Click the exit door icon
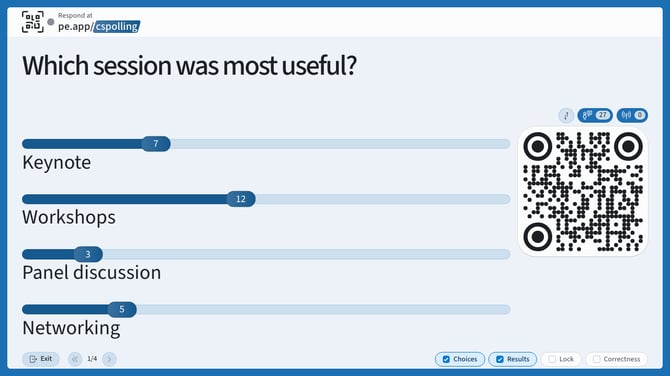This screenshot has width=670, height=376. pyautogui.click(x=33, y=359)
